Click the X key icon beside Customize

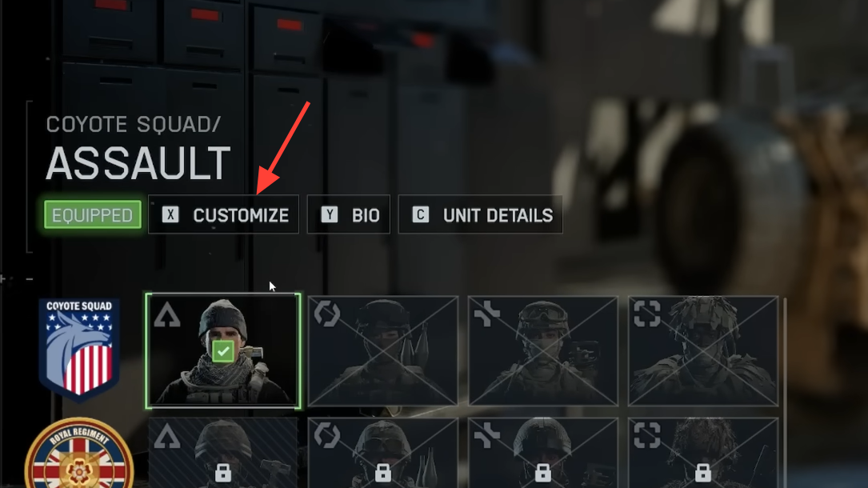pyautogui.click(x=170, y=214)
